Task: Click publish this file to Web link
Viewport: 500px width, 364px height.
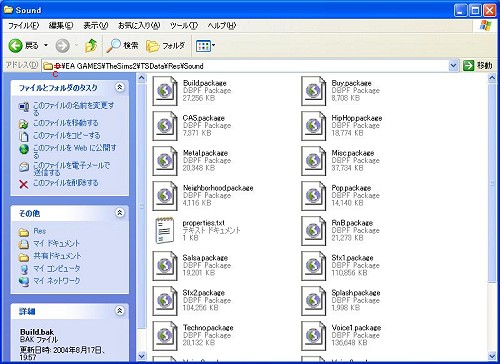Action: [x=75, y=151]
